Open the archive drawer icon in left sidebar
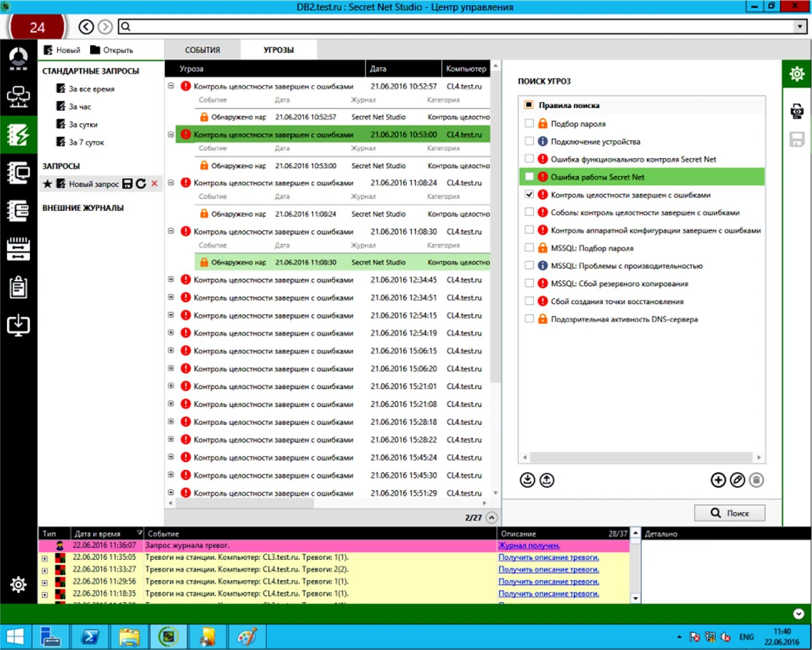This screenshot has width=812, height=650. (18, 249)
